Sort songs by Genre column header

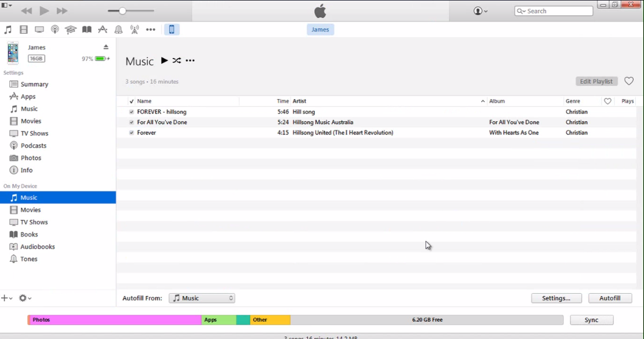click(x=573, y=101)
